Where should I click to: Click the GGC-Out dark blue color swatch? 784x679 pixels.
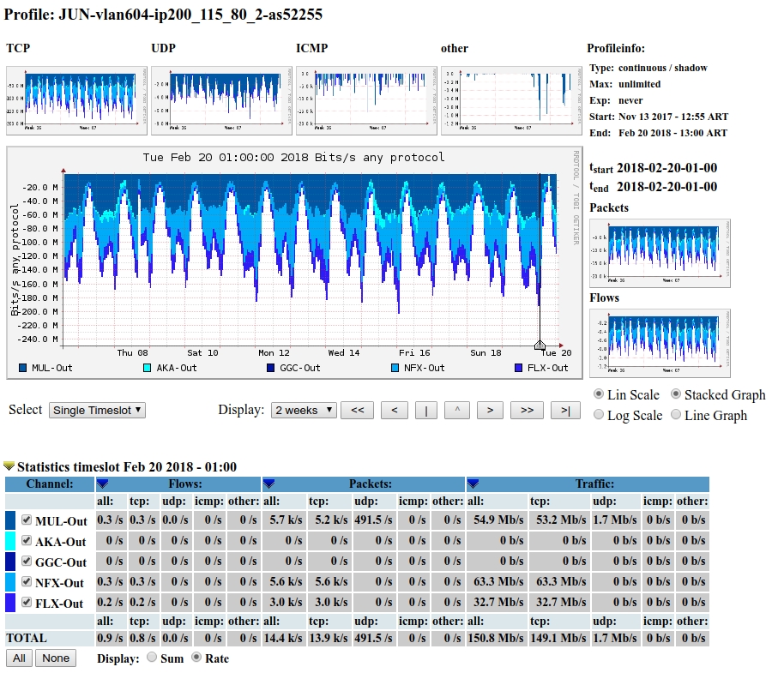pyautogui.click(x=10, y=562)
